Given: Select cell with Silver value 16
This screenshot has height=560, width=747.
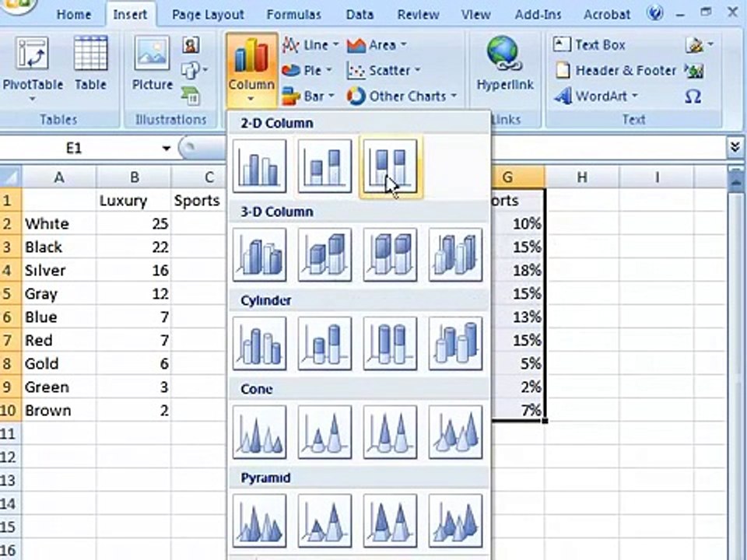Looking at the screenshot, I should tap(134, 270).
